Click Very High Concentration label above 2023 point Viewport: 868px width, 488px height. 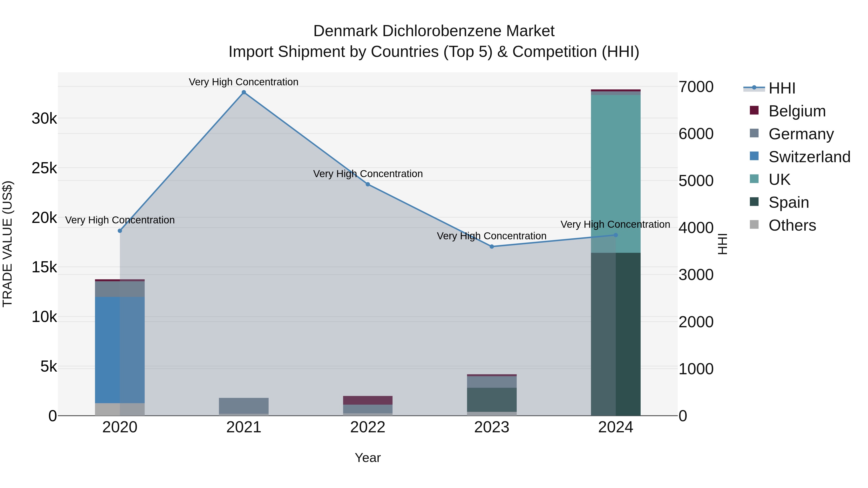492,236
